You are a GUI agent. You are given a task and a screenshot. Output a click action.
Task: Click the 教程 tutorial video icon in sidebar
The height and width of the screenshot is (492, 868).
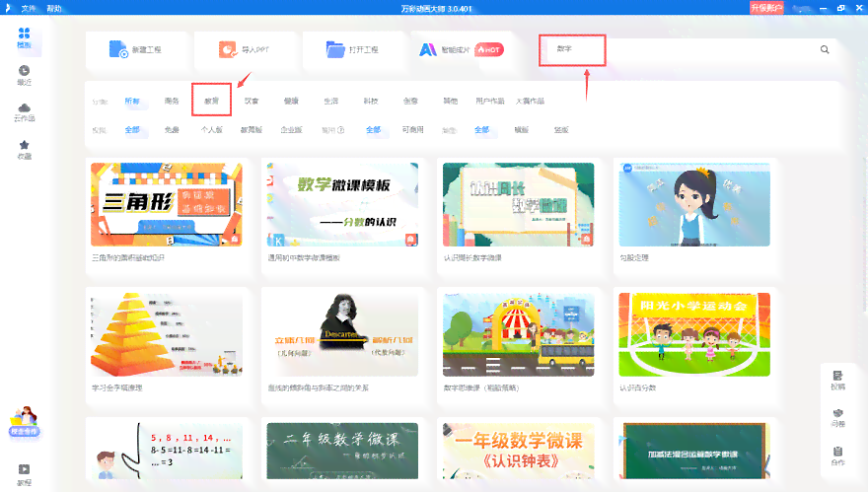[24, 475]
